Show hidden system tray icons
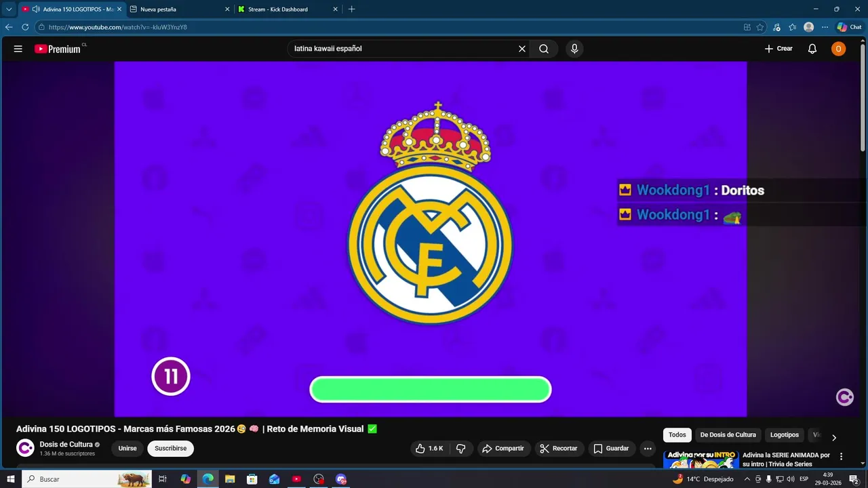Screen dimensions: 868x488 point(747,479)
